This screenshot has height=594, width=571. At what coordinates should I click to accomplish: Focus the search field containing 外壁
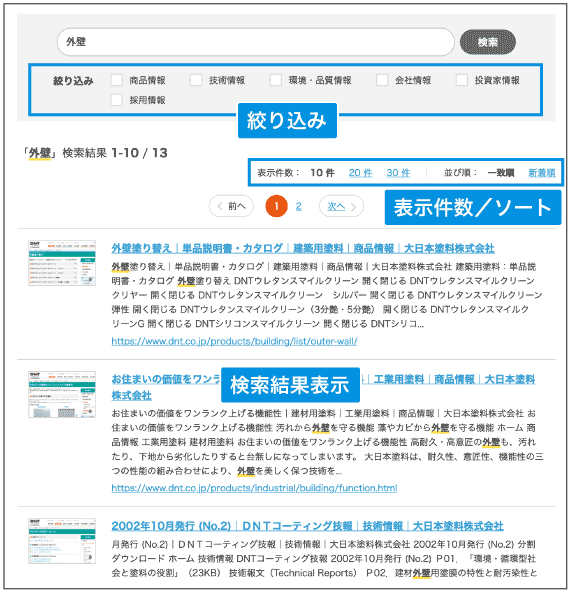255,42
